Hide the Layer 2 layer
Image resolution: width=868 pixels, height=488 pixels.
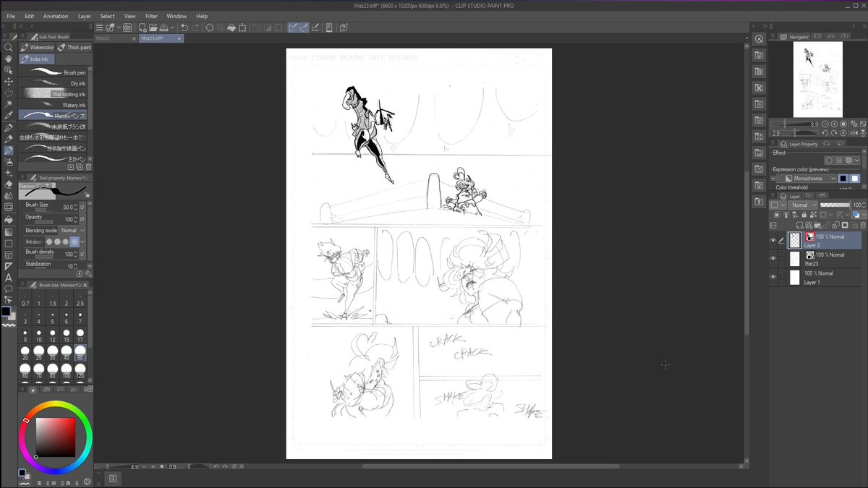(773, 241)
